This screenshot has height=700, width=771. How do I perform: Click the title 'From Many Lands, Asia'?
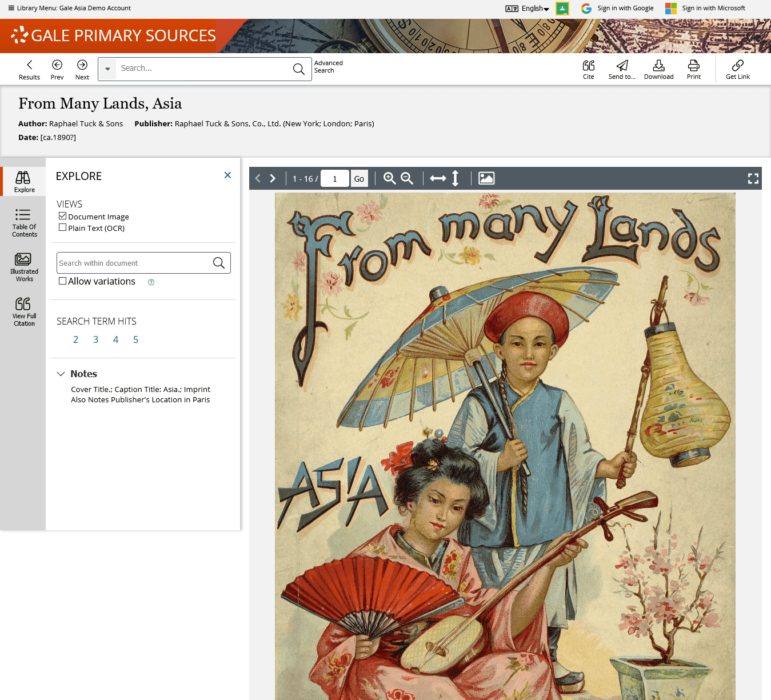pos(100,103)
